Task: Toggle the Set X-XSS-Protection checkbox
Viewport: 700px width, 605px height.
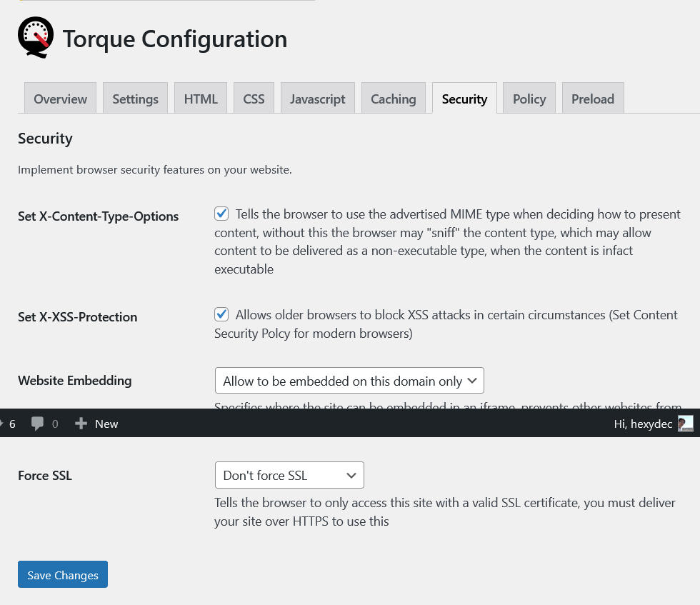Action: (221, 314)
